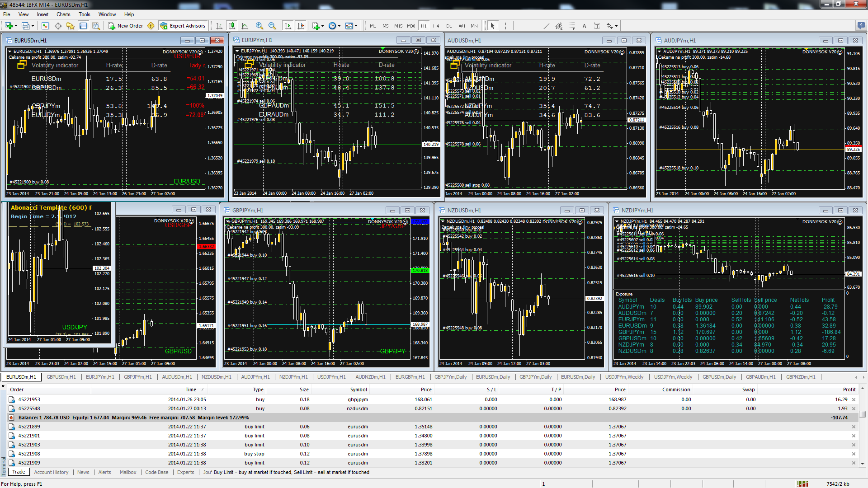Click the terminal scrollbar down arrow
Viewport: 868px width, 488px height.
pos(863,464)
